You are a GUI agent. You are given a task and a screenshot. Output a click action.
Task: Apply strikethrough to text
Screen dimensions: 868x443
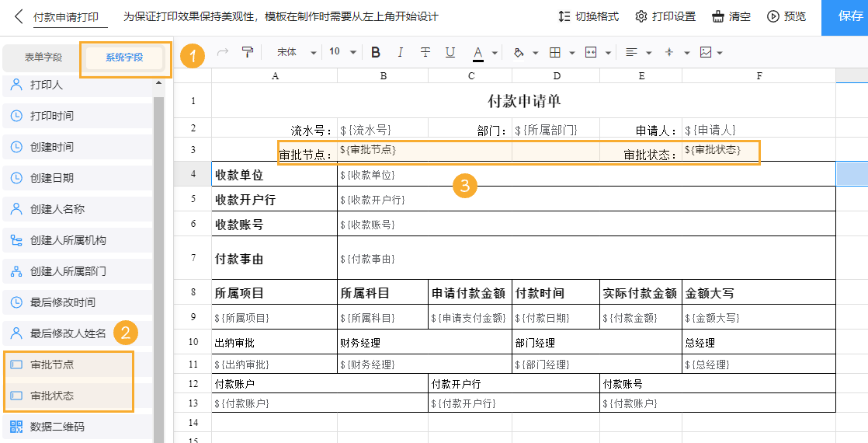(x=425, y=52)
